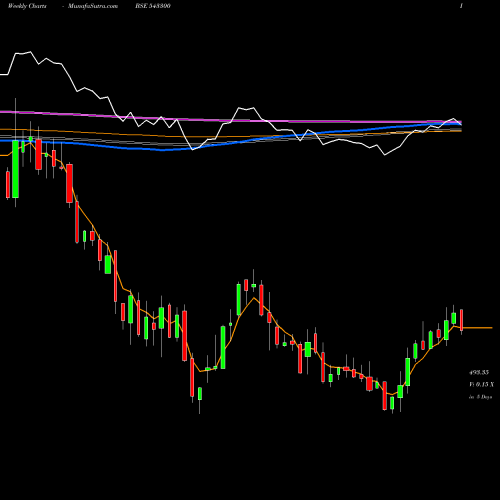
Task: Click the 'V: 0.15 X' volume text
Action: click(x=481, y=384)
